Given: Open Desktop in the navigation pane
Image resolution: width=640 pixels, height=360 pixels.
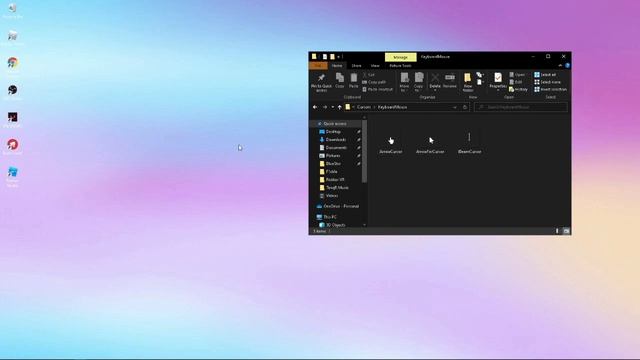Looking at the screenshot, I should [333, 132].
